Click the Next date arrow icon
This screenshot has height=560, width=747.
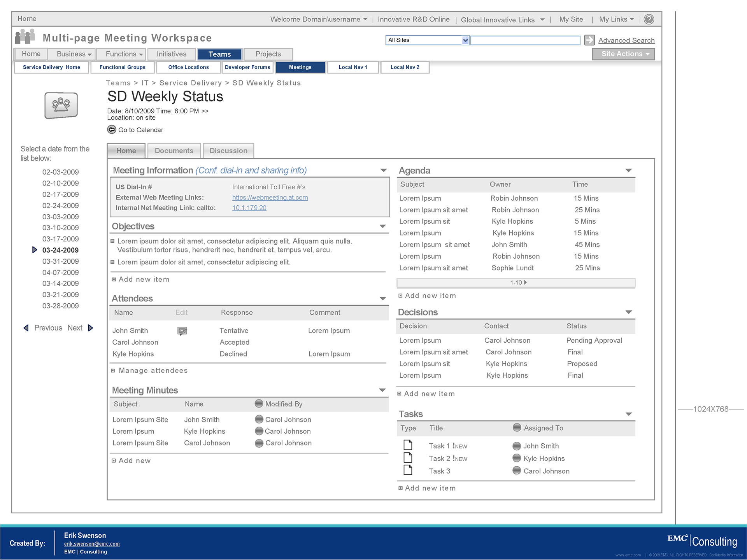[x=91, y=328]
